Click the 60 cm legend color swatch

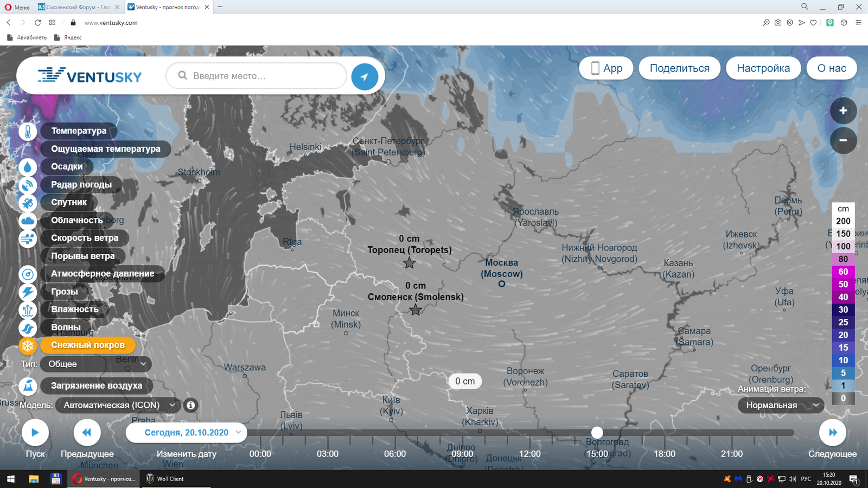pyautogui.click(x=843, y=272)
